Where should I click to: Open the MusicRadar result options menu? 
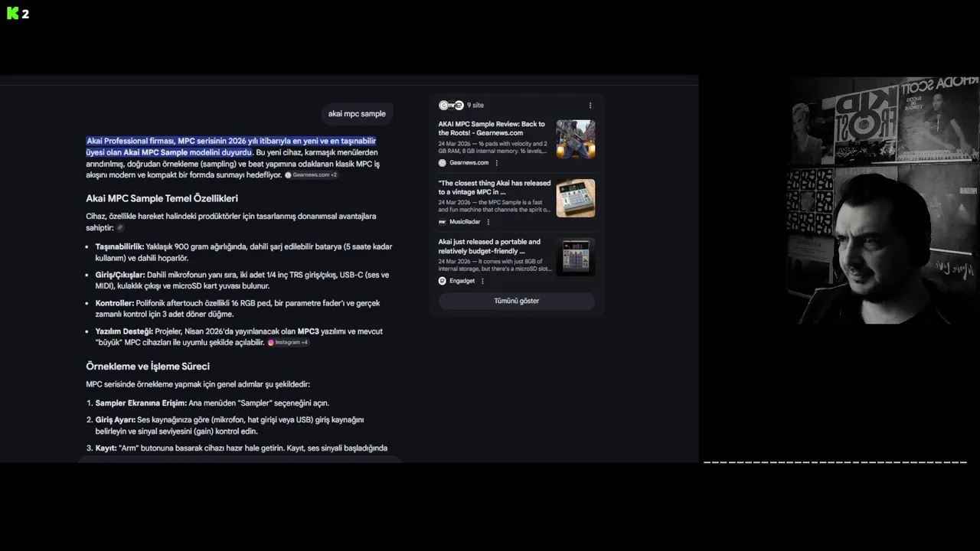tap(488, 222)
